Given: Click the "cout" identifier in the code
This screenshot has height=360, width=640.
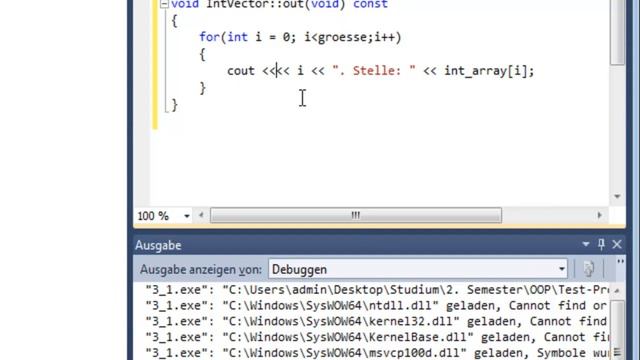Looking at the screenshot, I should (x=241, y=71).
